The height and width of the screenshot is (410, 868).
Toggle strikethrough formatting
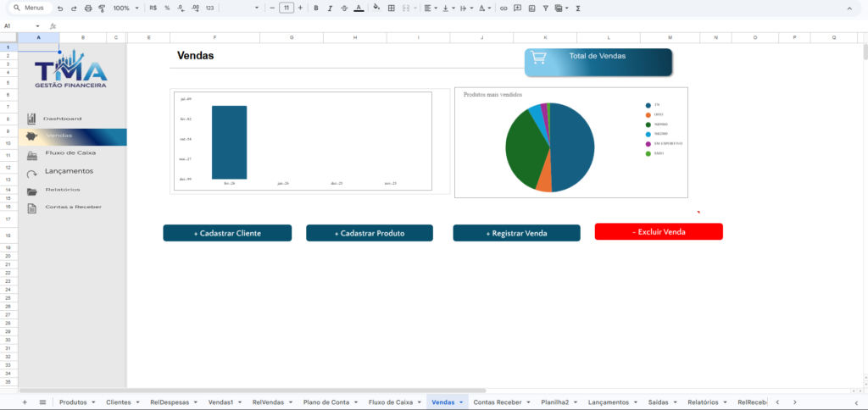(343, 8)
